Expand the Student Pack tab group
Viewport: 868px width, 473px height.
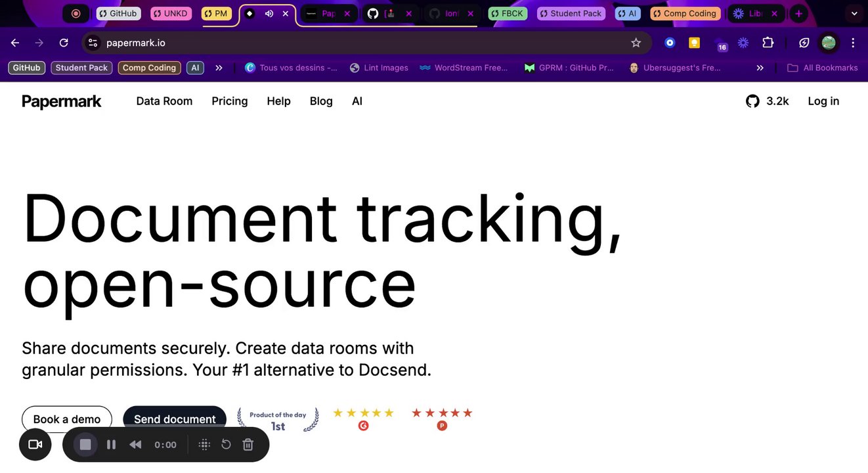(571, 13)
